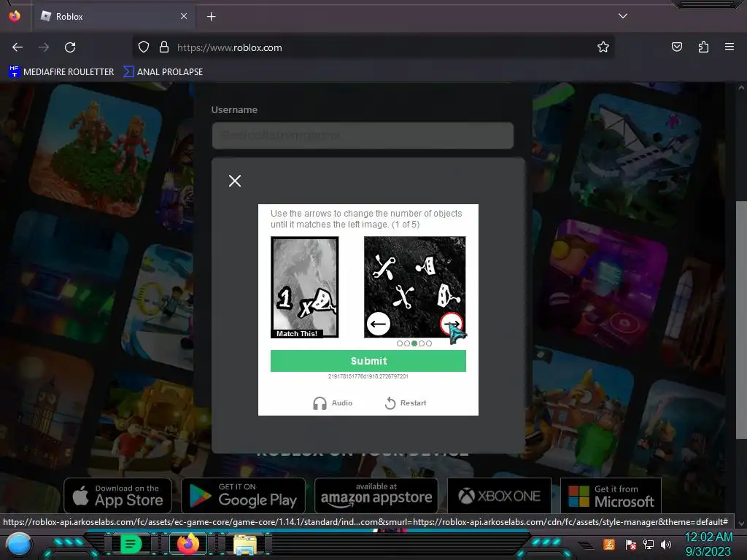The image size is (747, 560).
Task: Open MEDIAFIRE ROULETTER bookmark
Action: 61,72
